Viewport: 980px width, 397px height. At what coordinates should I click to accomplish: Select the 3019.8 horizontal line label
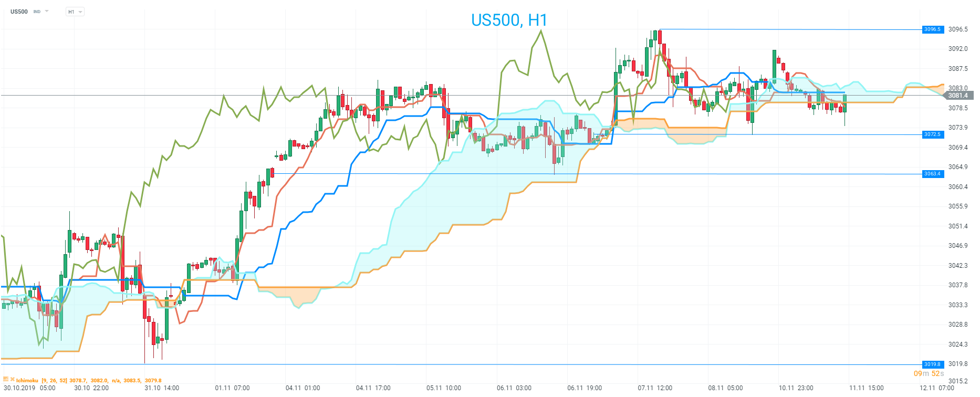point(932,364)
